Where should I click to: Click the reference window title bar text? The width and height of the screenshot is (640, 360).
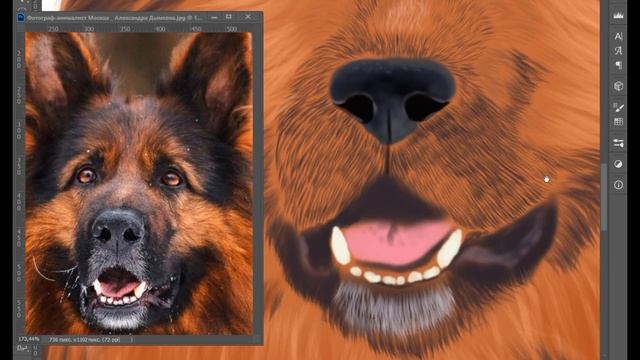point(115,18)
